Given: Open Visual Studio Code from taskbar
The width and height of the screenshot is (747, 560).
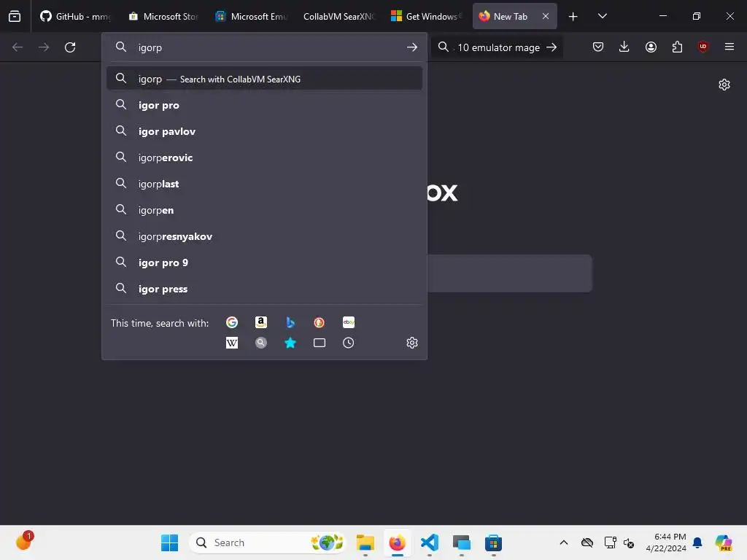Looking at the screenshot, I should [429, 542].
